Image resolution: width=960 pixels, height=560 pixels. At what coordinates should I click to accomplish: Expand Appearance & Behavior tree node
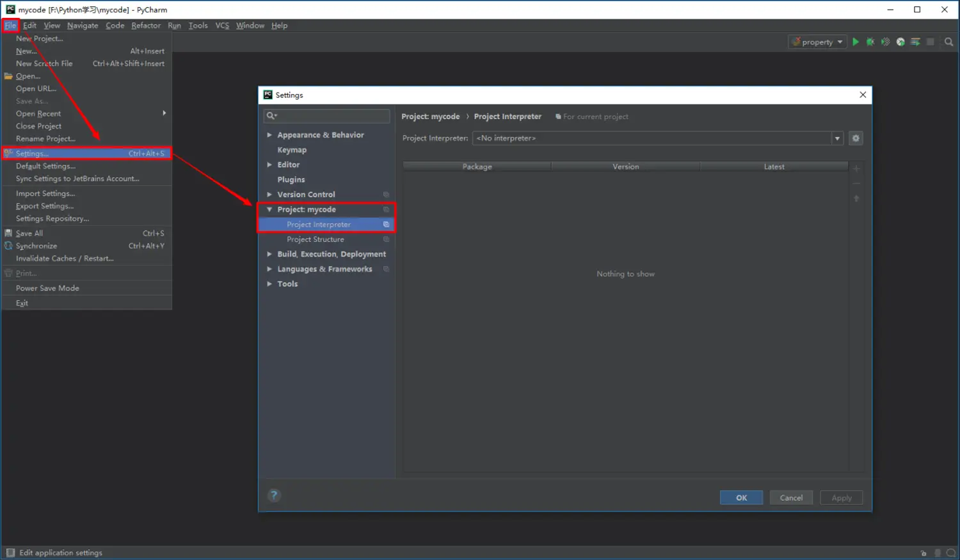pos(269,135)
